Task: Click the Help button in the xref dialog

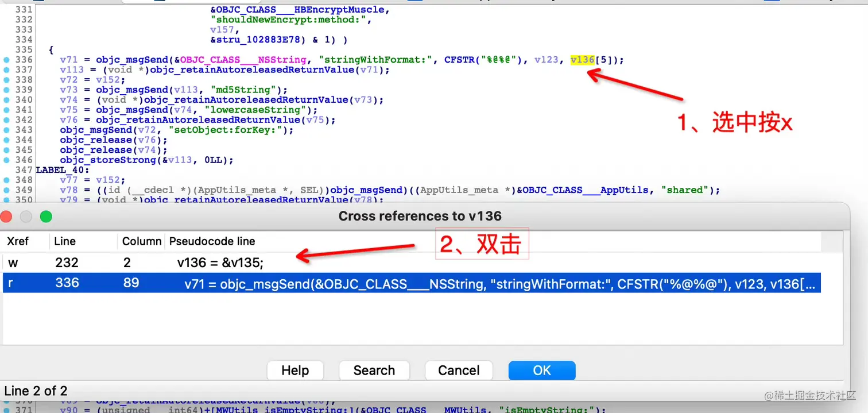Action: [x=295, y=370]
